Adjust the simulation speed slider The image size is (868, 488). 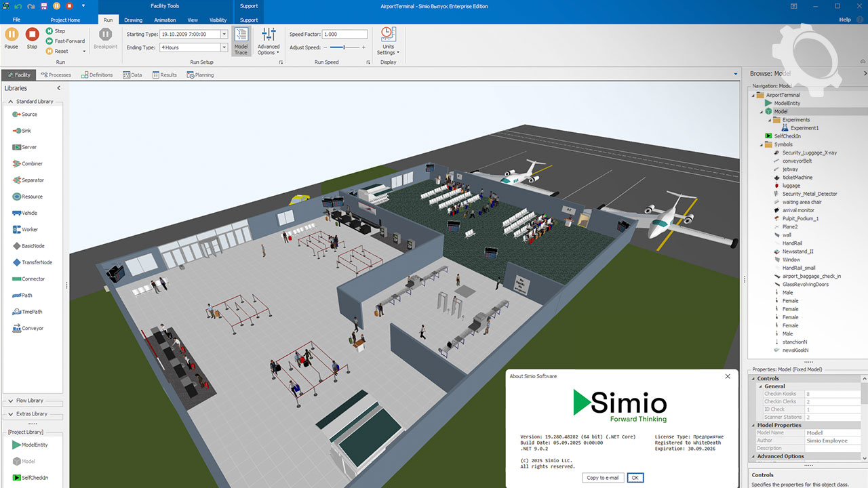[344, 47]
